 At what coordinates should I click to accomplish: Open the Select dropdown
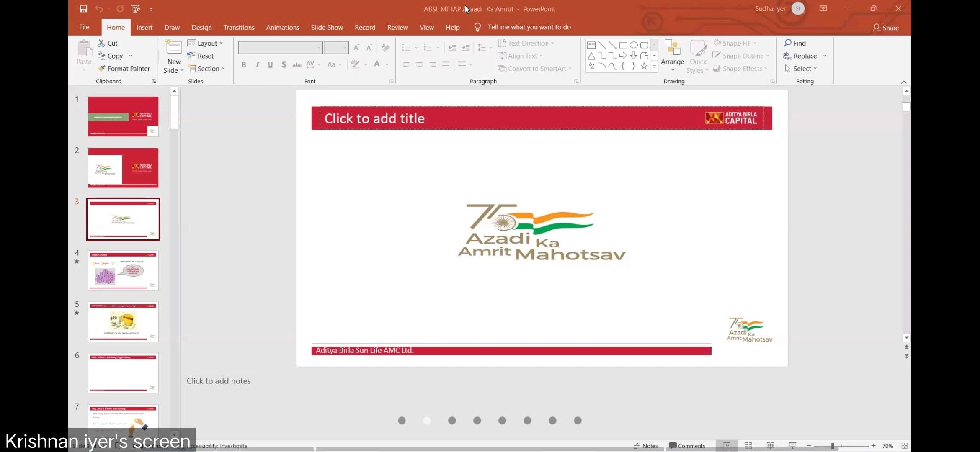click(801, 69)
